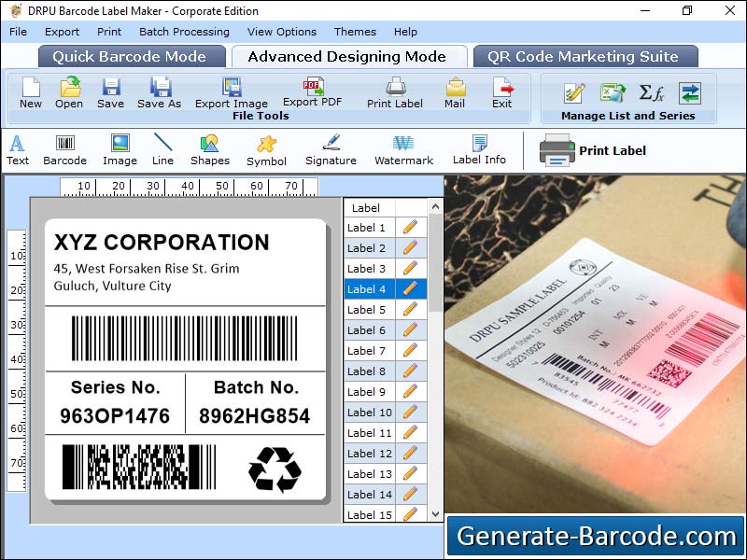747x560 pixels.
Task: Send the label via the Mail icon
Action: point(455,94)
